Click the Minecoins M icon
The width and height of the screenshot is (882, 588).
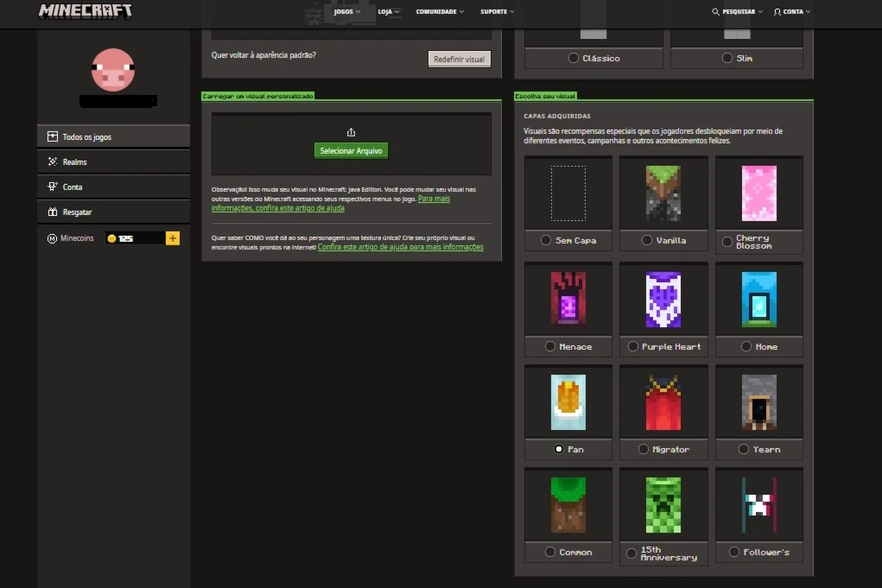tap(52, 238)
